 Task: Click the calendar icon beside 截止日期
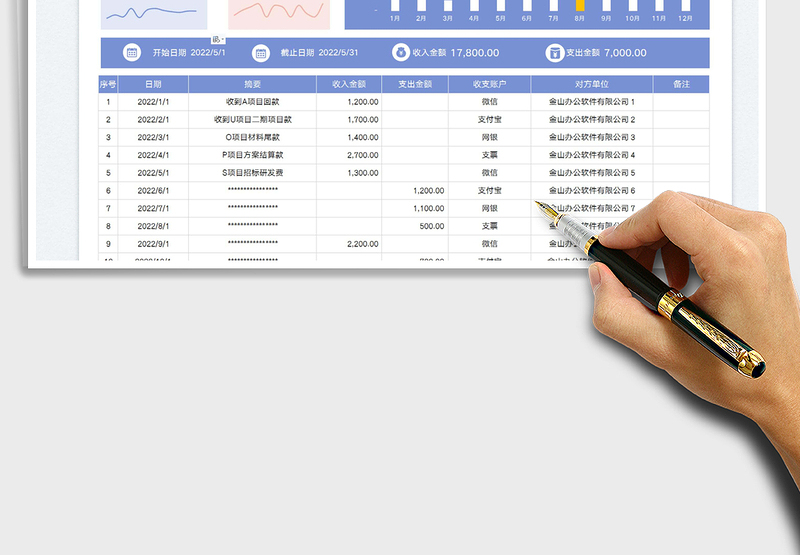(261, 53)
